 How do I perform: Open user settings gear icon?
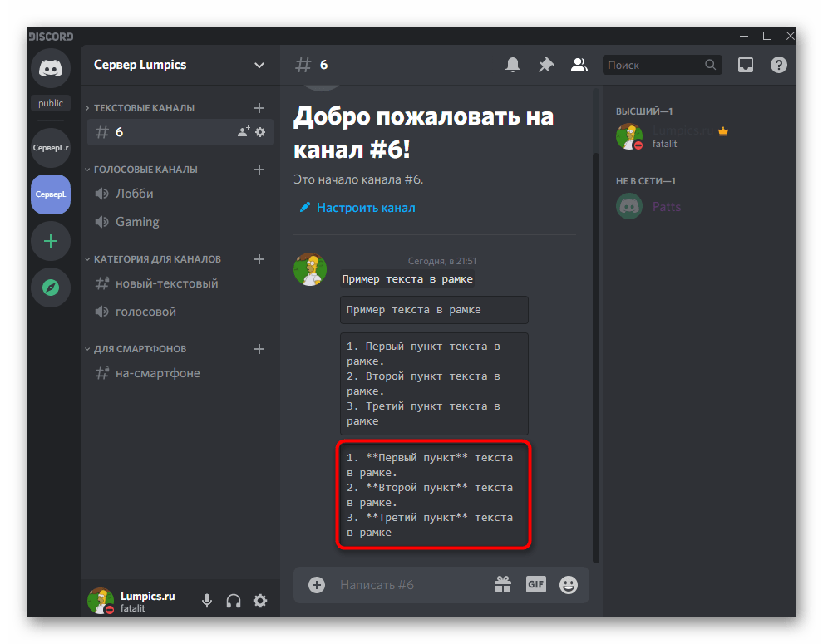(x=260, y=601)
